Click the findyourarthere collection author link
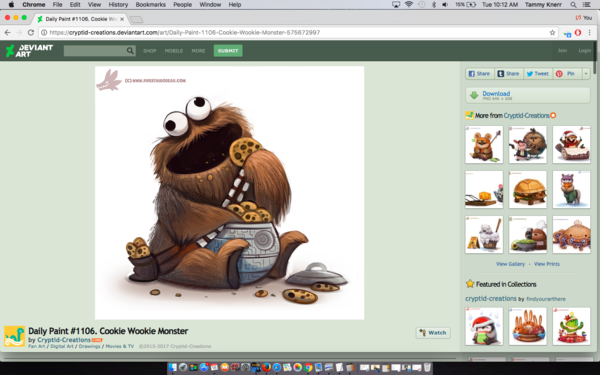600x375 pixels. 546,299
